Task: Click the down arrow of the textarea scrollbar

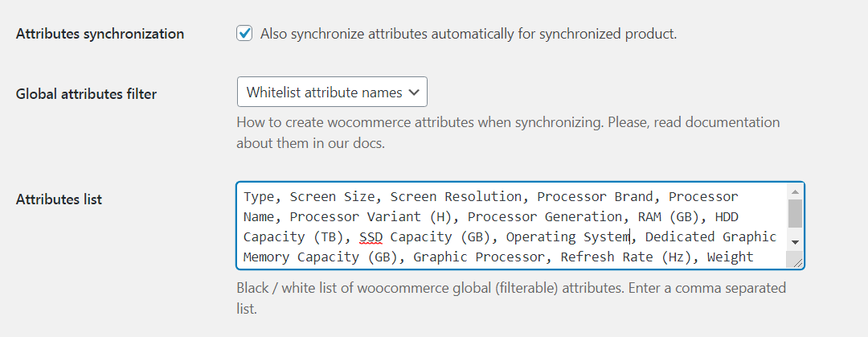Action: tap(795, 242)
